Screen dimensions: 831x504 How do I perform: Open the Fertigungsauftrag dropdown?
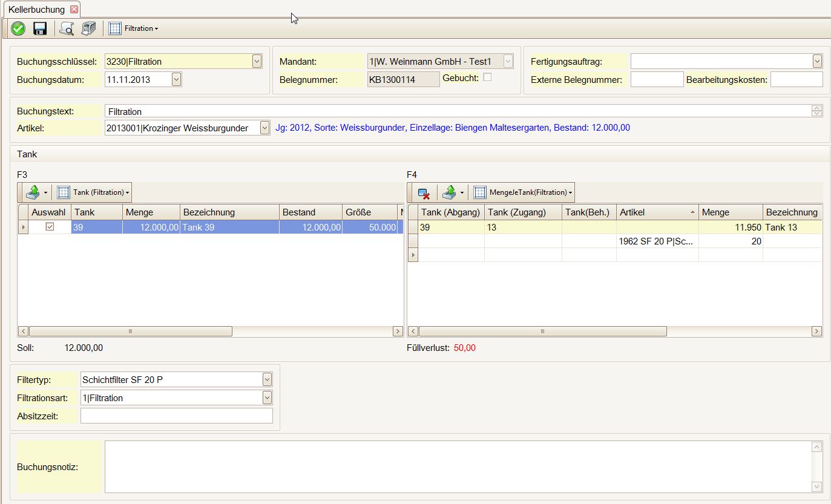[x=818, y=61]
